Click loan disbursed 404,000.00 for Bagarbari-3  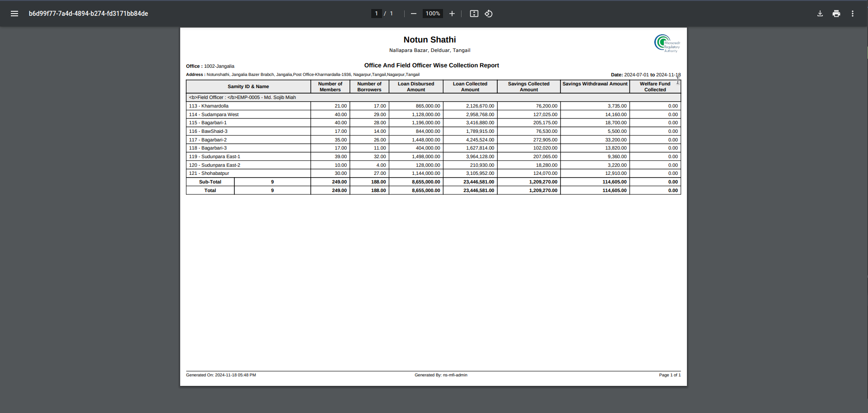(x=428, y=148)
